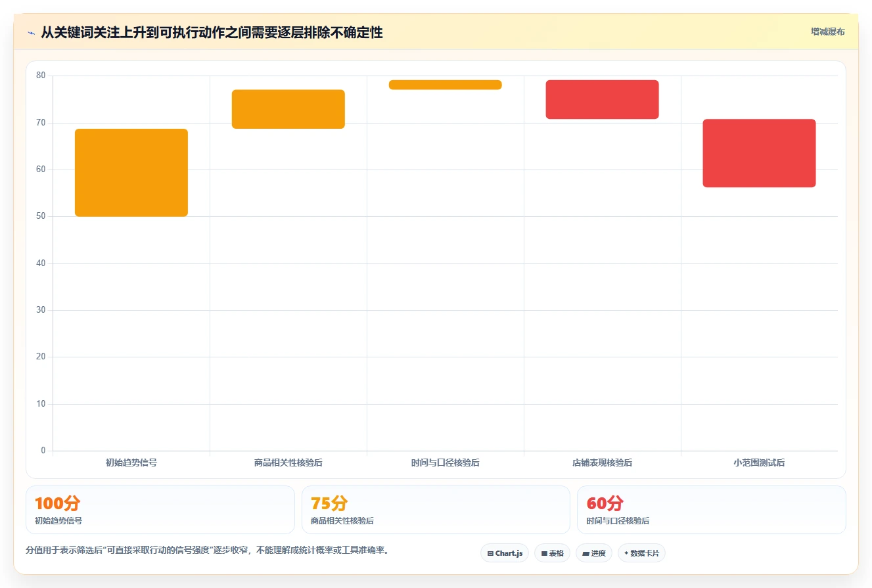Select the 进度 chip
Viewport: 872px width, 588px height.
[594, 553]
